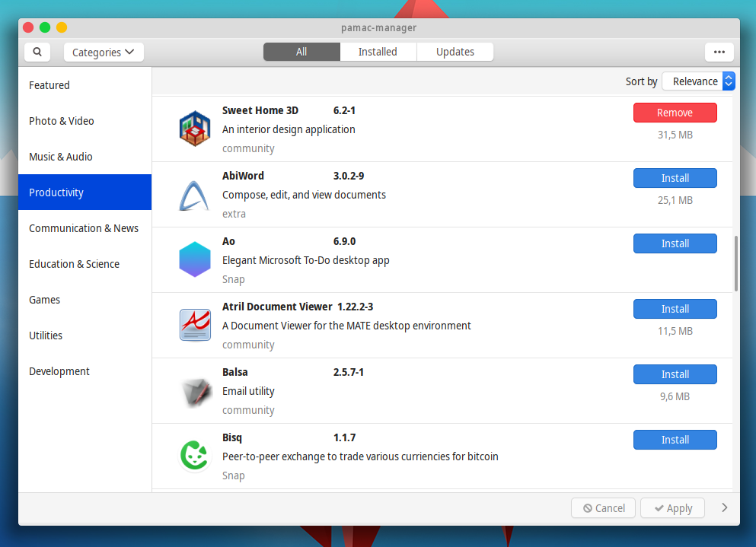Expand the Categories dropdown
Screen dimensions: 756x547
click(x=104, y=52)
